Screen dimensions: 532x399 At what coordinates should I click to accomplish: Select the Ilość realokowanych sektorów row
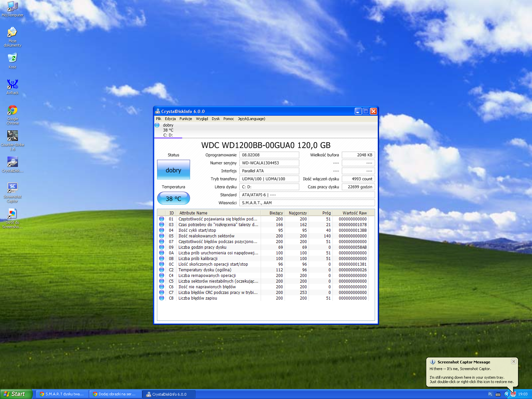click(263, 236)
